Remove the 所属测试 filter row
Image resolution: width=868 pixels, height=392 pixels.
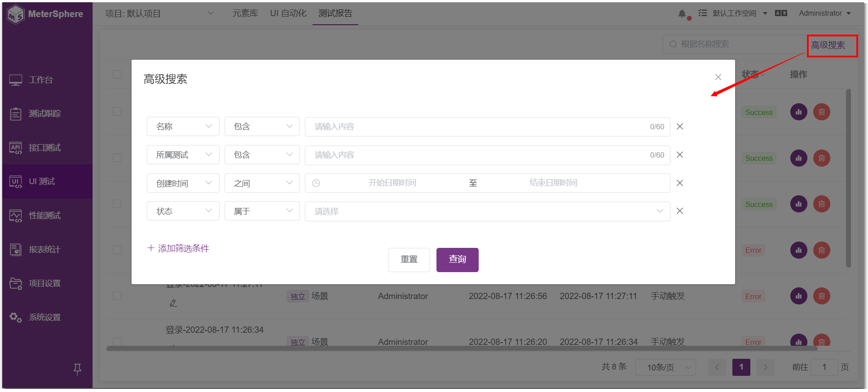[x=680, y=155]
